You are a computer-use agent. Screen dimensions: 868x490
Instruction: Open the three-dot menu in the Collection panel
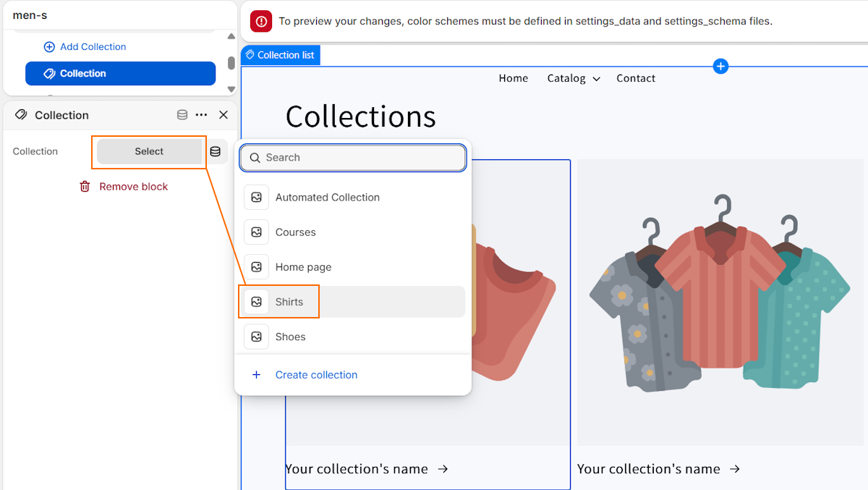coord(200,114)
